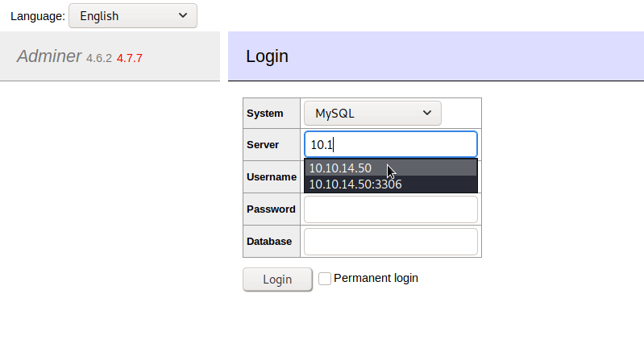
Task: Expand the System MySQL dropdown
Action: pyautogui.click(x=372, y=114)
